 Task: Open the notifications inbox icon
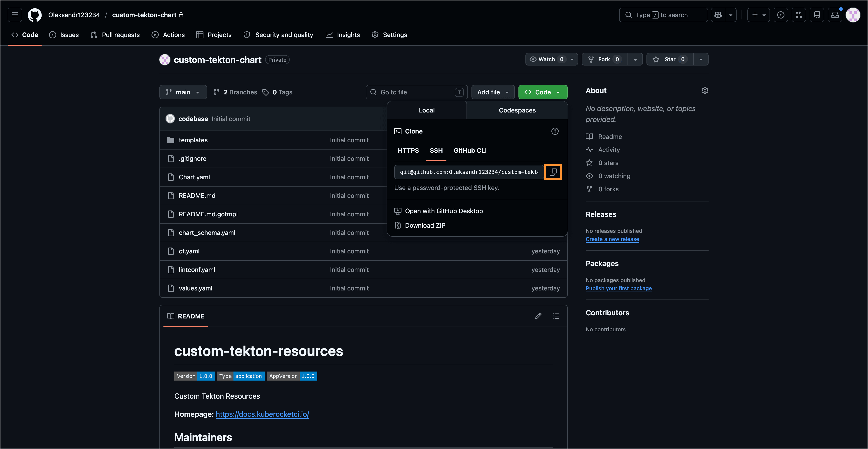pyautogui.click(x=835, y=15)
